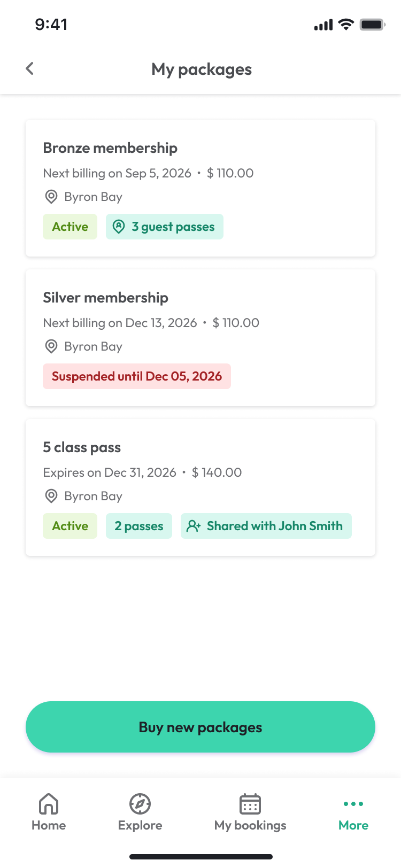Image resolution: width=401 pixels, height=868 pixels.
Task: Tap the Home house icon
Action: point(49,803)
